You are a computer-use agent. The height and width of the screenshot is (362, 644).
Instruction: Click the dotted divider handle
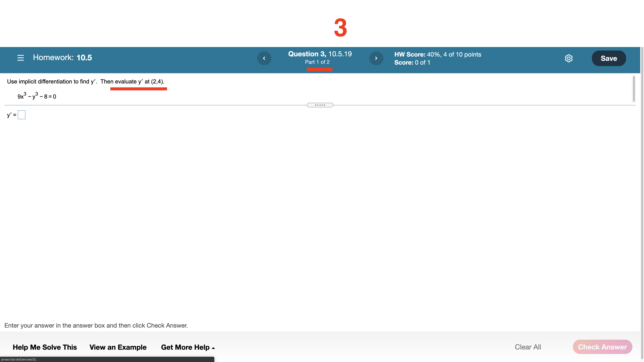[320, 105]
